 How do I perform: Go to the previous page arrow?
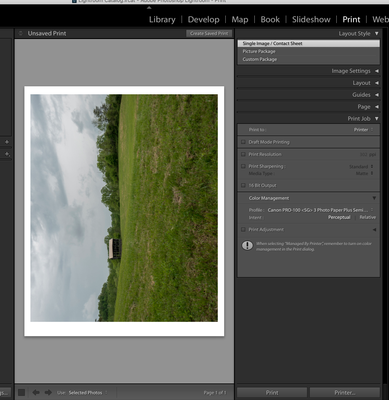[x=36, y=392]
